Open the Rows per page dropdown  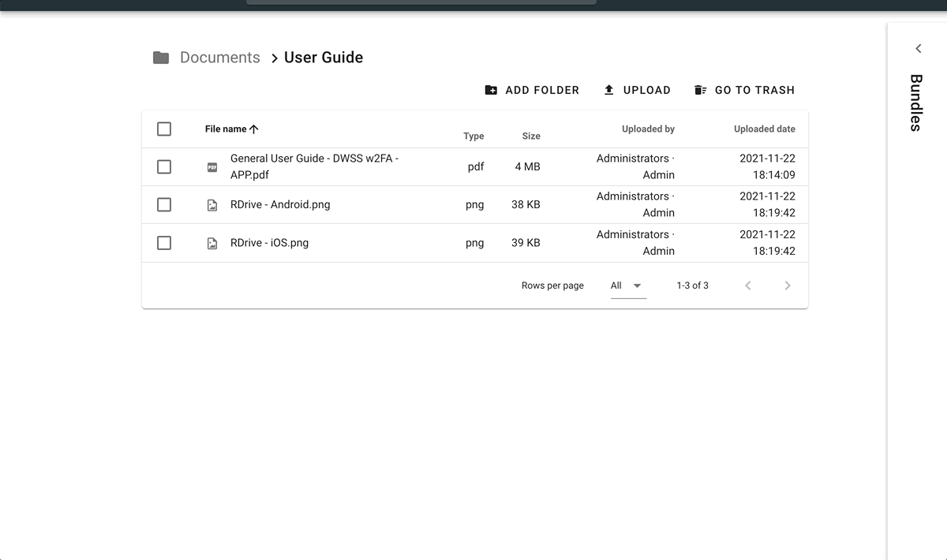(x=626, y=286)
